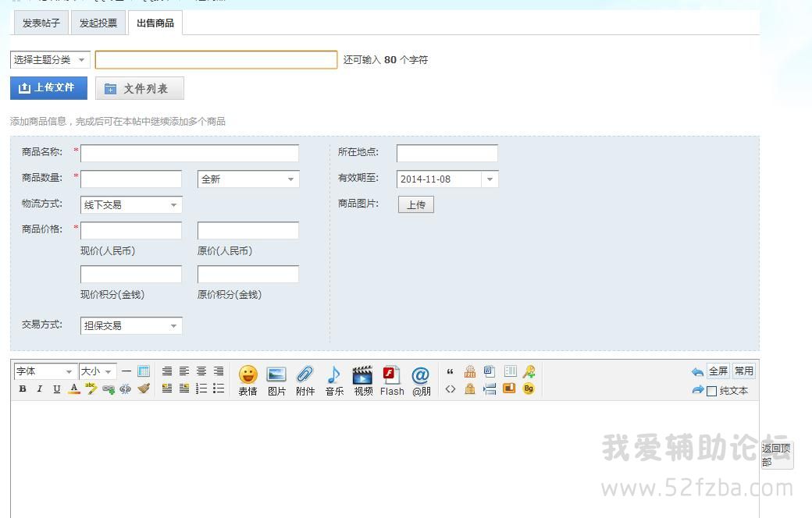Click the orange panel icon
Image resolution: width=812 pixels, height=518 pixels.
[509, 388]
